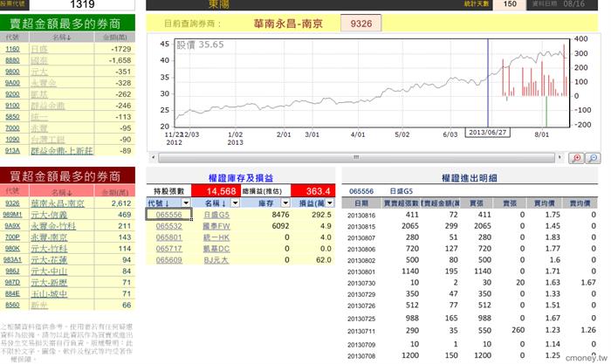Open the 群益金鼎-上新莊 broker name link

(62, 151)
